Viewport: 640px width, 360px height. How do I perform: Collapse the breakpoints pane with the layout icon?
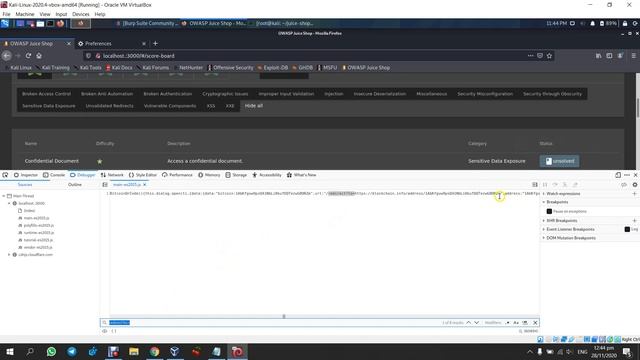[x=535, y=184]
